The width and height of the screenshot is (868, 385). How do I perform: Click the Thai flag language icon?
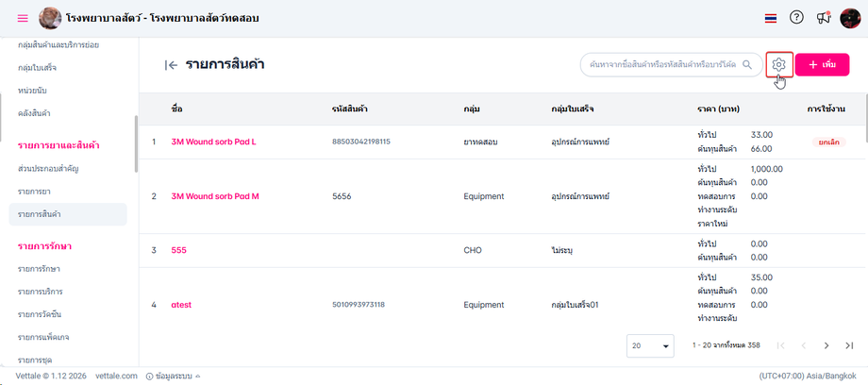point(771,18)
